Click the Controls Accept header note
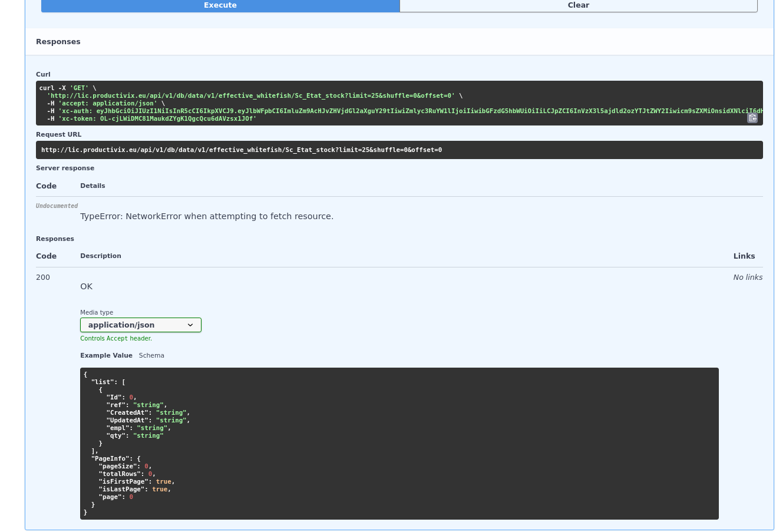Image resolution: width=776 pixels, height=532 pixels. coord(116,338)
